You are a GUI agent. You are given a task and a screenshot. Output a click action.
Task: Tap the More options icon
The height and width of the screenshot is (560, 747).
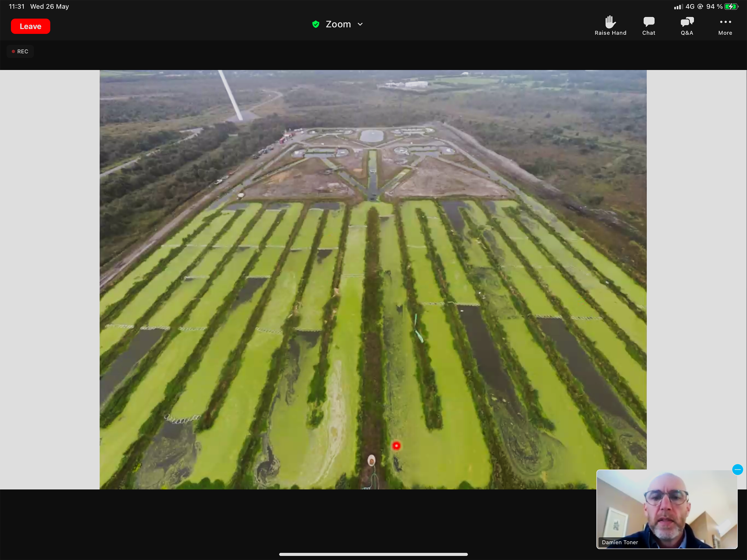[725, 22]
